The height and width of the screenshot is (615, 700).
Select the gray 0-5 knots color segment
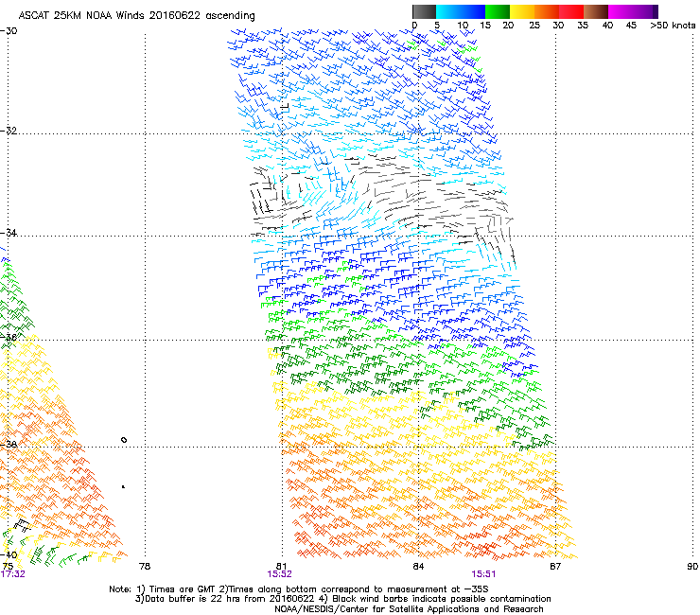tap(424, 11)
